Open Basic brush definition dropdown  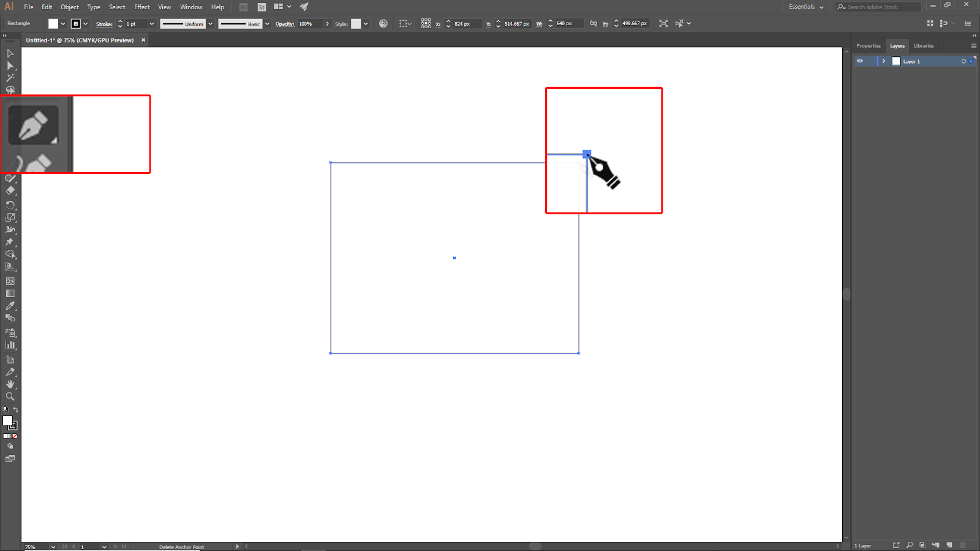pyautogui.click(x=267, y=24)
